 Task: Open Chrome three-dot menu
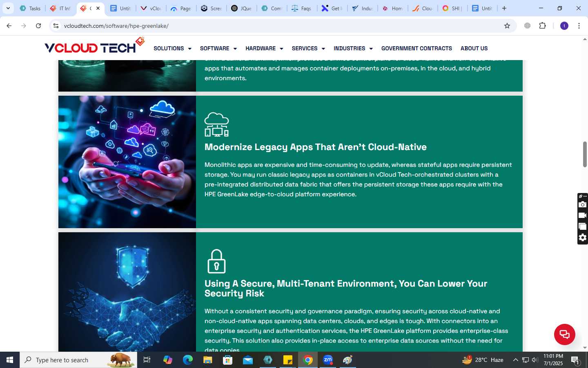pos(579,26)
